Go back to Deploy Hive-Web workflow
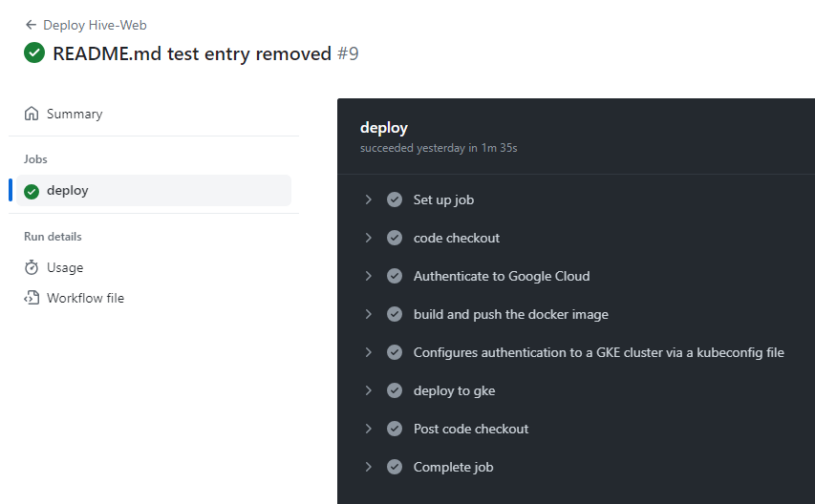 click(95, 25)
